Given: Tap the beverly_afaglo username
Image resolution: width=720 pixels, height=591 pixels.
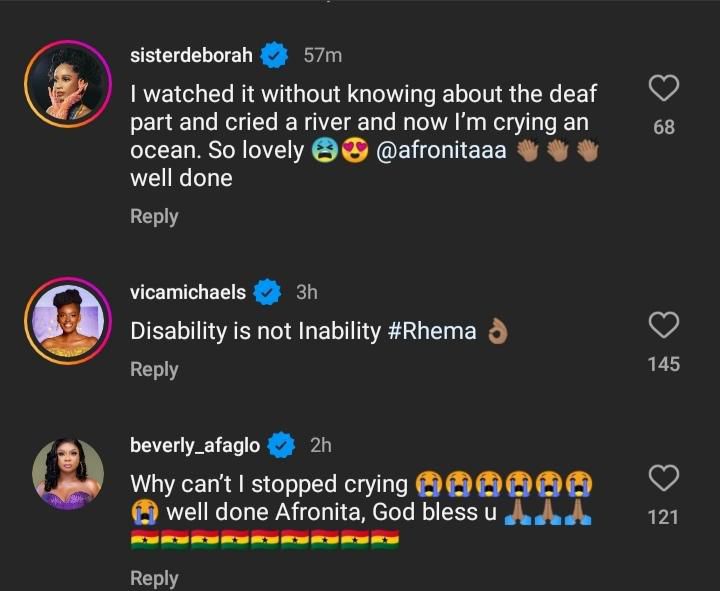Looking at the screenshot, I should click(x=196, y=444).
